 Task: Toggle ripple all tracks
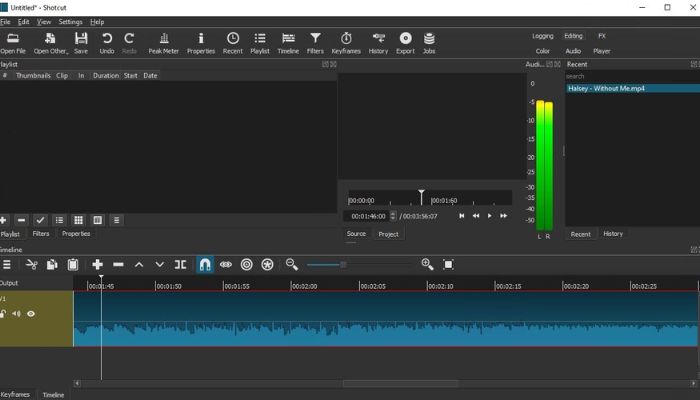[x=267, y=265]
